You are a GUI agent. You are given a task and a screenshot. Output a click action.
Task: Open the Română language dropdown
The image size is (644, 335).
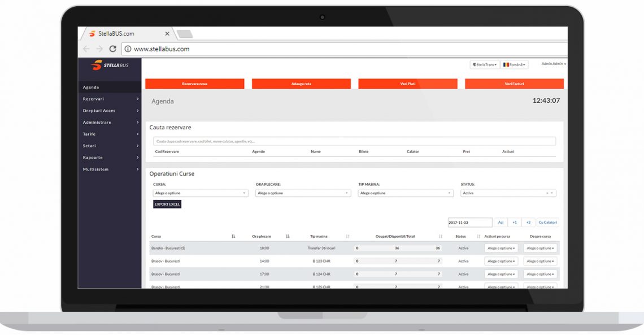pos(514,64)
